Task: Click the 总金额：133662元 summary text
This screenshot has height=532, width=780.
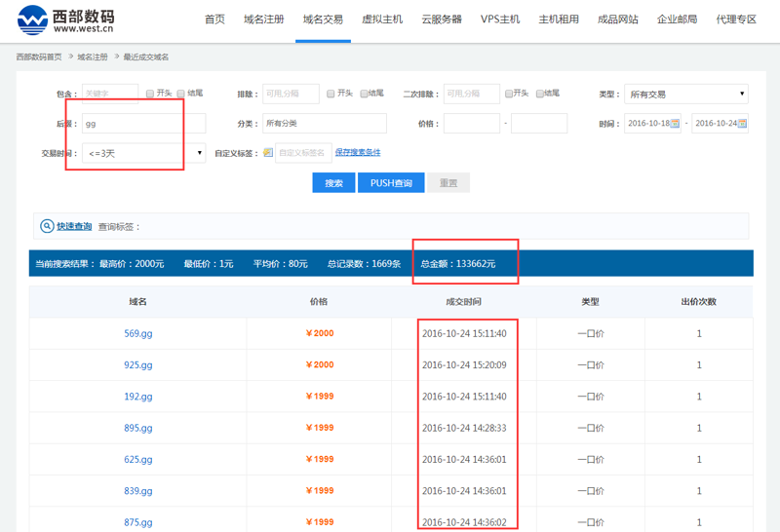Action: (x=458, y=263)
